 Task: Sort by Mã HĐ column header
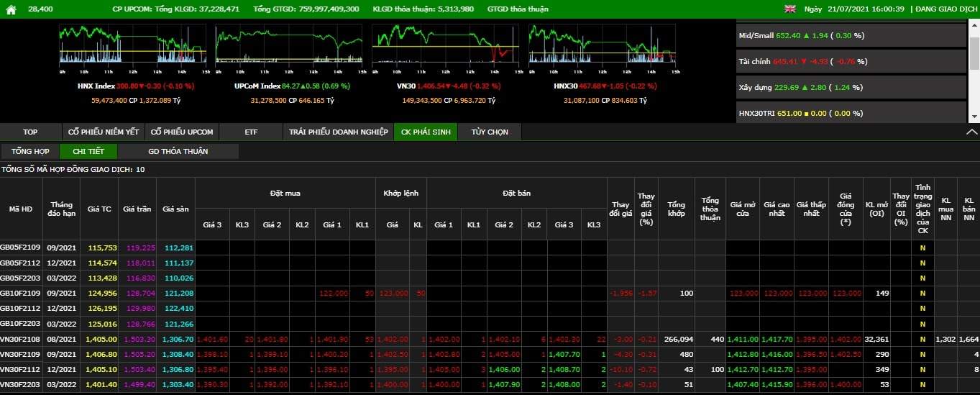pyautogui.click(x=20, y=209)
